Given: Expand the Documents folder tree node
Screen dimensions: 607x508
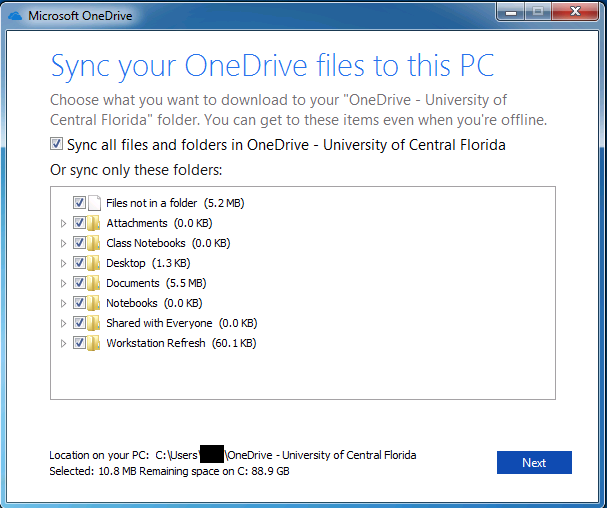Looking at the screenshot, I should [x=63, y=283].
